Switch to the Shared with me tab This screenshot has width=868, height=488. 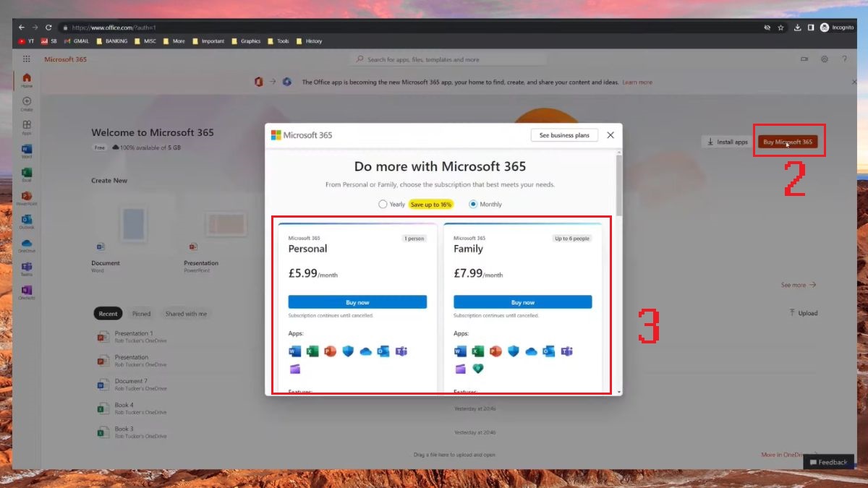tap(186, 314)
